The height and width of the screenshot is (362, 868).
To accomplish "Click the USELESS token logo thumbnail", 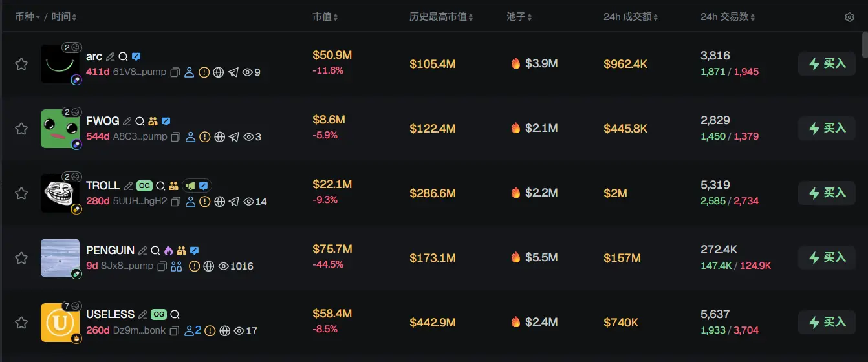I will click(x=60, y=323).
